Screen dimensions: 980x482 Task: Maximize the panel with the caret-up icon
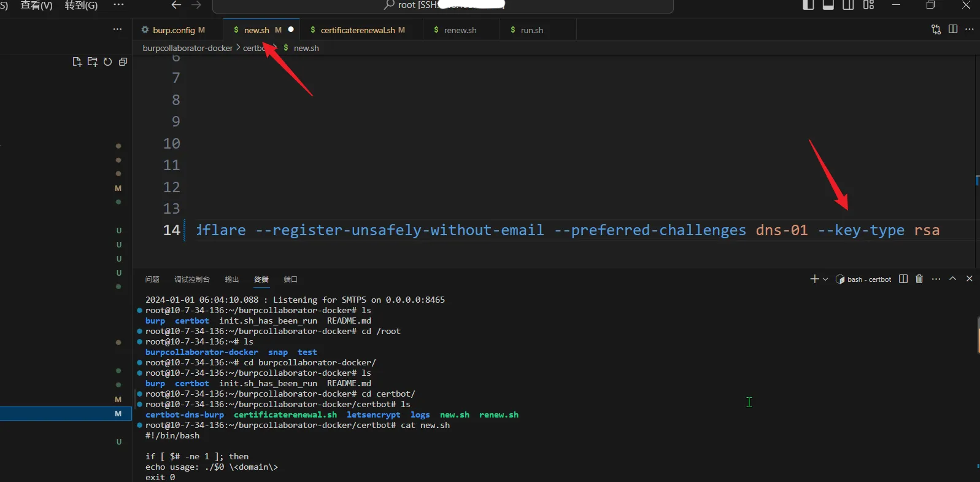953,279
